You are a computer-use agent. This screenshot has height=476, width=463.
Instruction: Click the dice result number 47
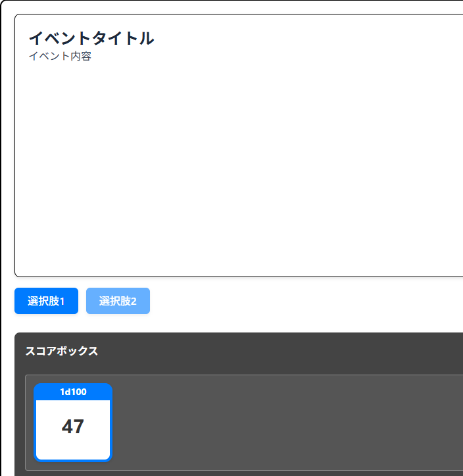pos(73,427)
